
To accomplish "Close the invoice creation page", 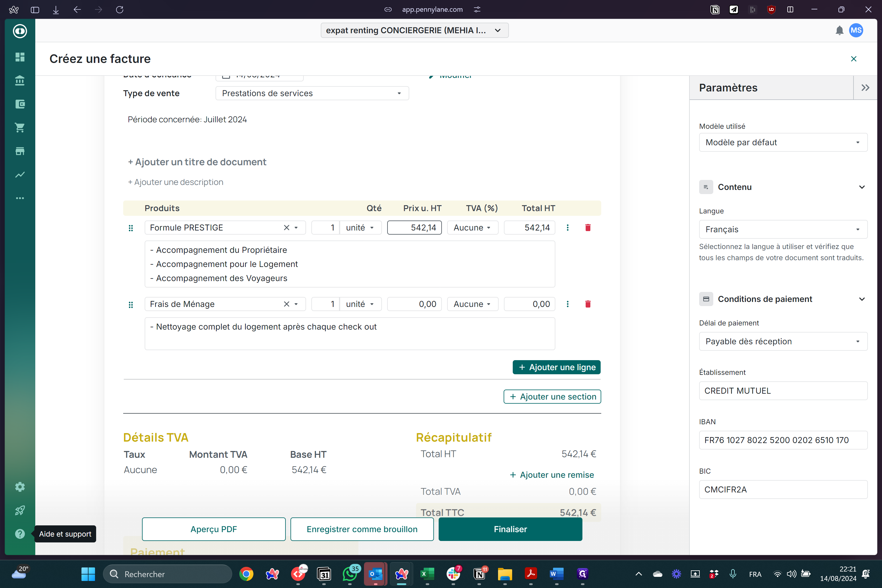I will coord(853,59).
